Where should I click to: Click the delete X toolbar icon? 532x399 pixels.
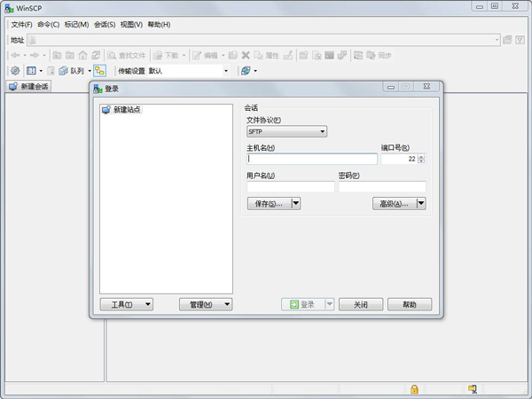pos(246,55)
